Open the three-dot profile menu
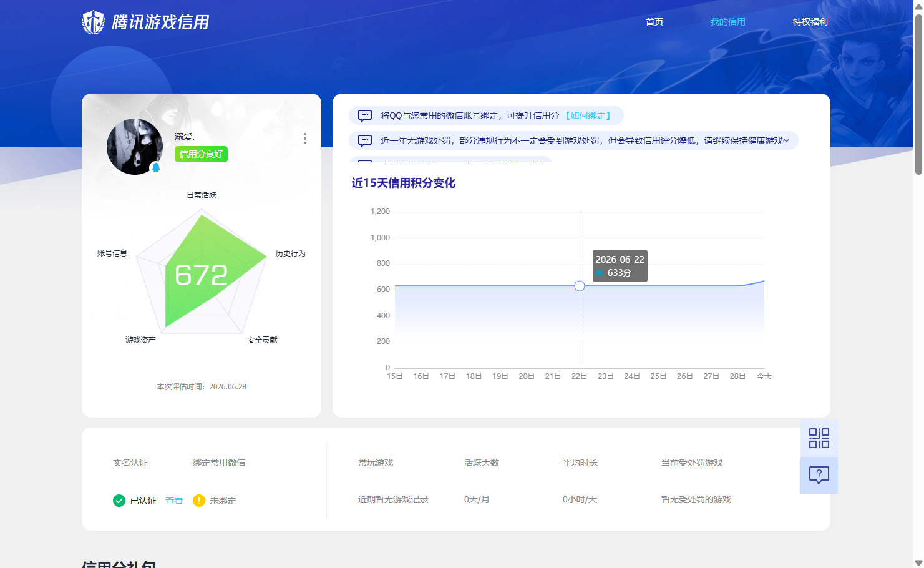Viewport: 924px width, 568px height. click(304, 139)
